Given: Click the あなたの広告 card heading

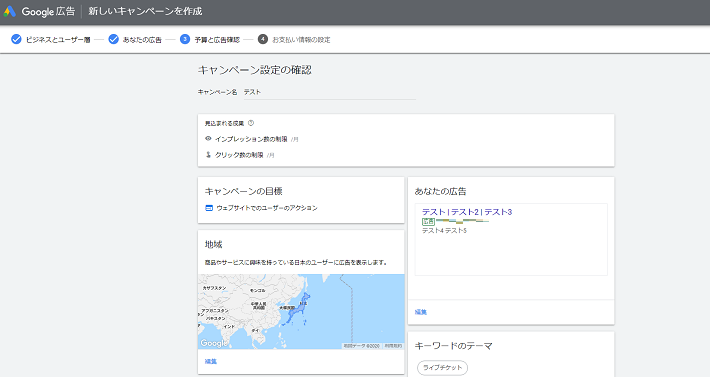Looking at the screenshot, I should point(441,191).
